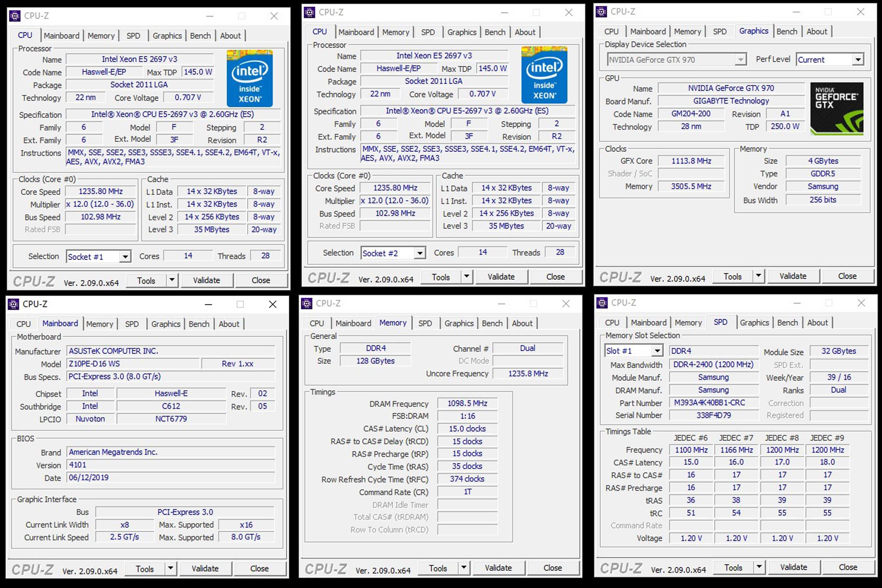Open the About tab in the SPD window
882x588 pixels.
(818, 323)
